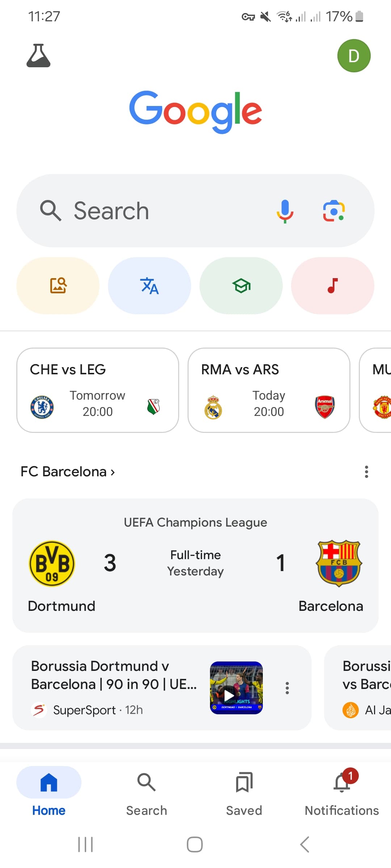Viewport: 391px width, 868px height.
Task: Open RMA vs ARS match card
Action: 269,390
